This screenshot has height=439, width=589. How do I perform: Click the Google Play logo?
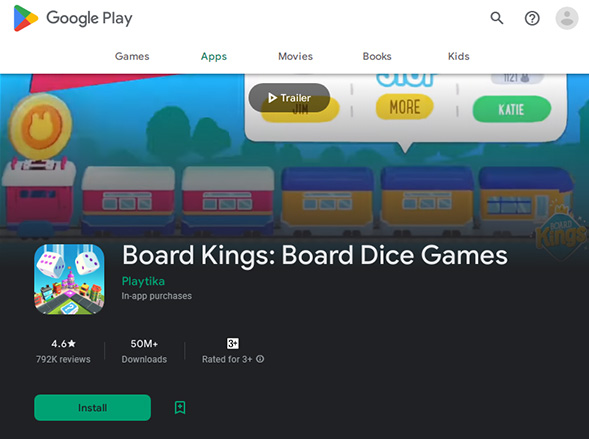pos(73,18)
